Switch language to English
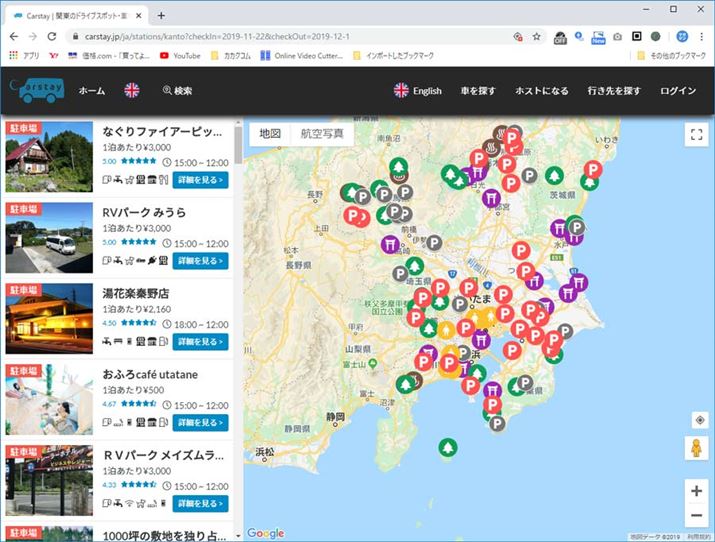This screenshot has width=715, height=542. 417,90
